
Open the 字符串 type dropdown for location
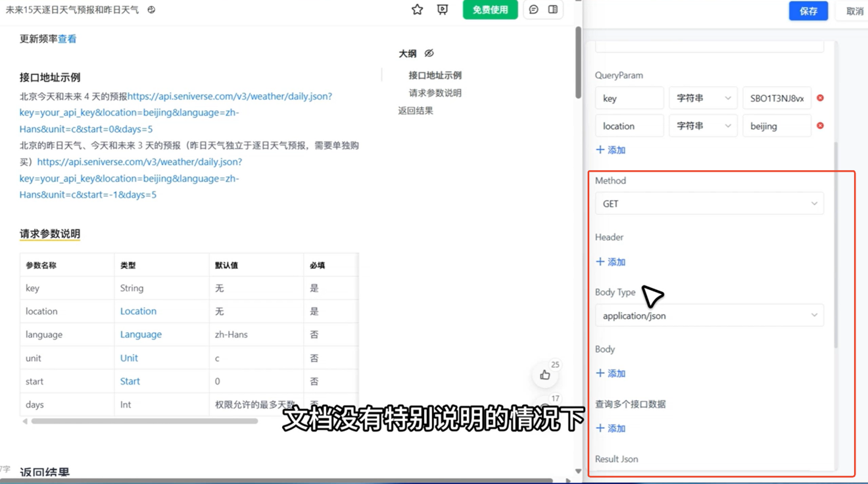click(703, 126)
